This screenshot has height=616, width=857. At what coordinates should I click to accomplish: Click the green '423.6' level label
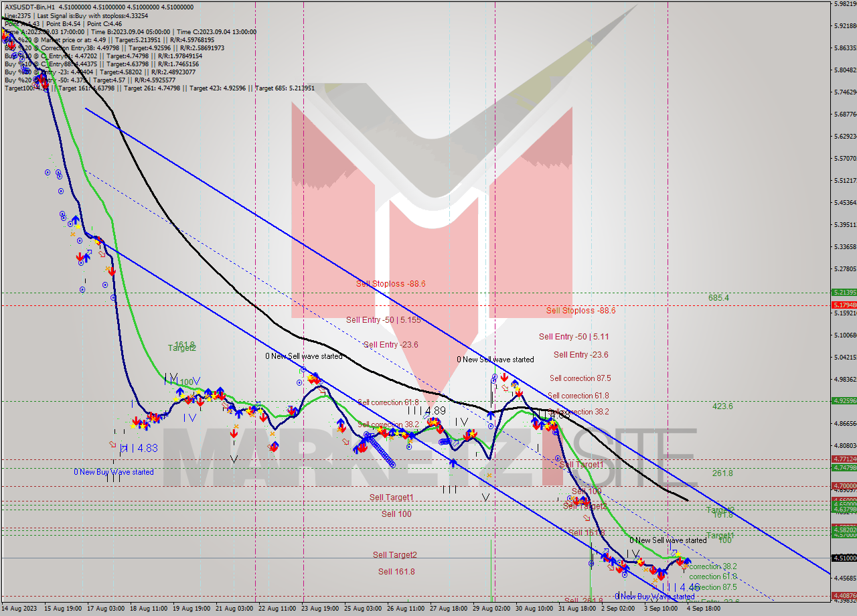(x=722, y=406)
